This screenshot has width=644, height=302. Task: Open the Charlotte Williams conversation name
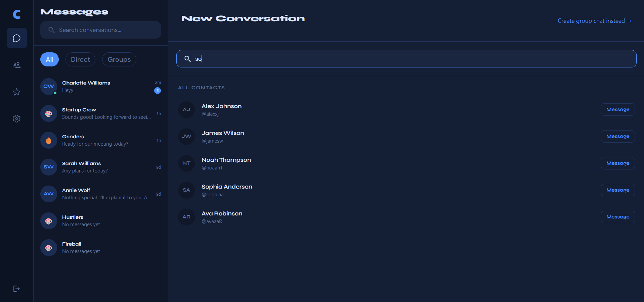pyautogui.click(x=86, y=83)
